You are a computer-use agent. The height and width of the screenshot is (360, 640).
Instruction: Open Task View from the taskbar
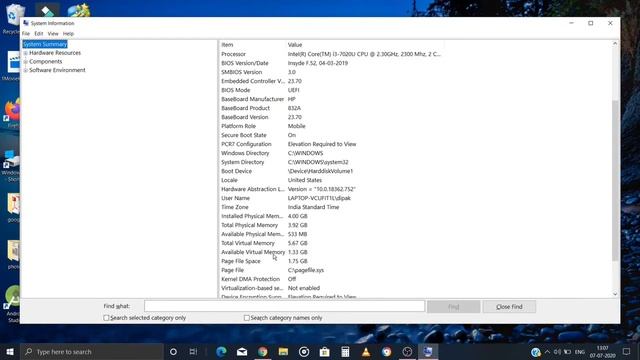(x=193, y=352)
